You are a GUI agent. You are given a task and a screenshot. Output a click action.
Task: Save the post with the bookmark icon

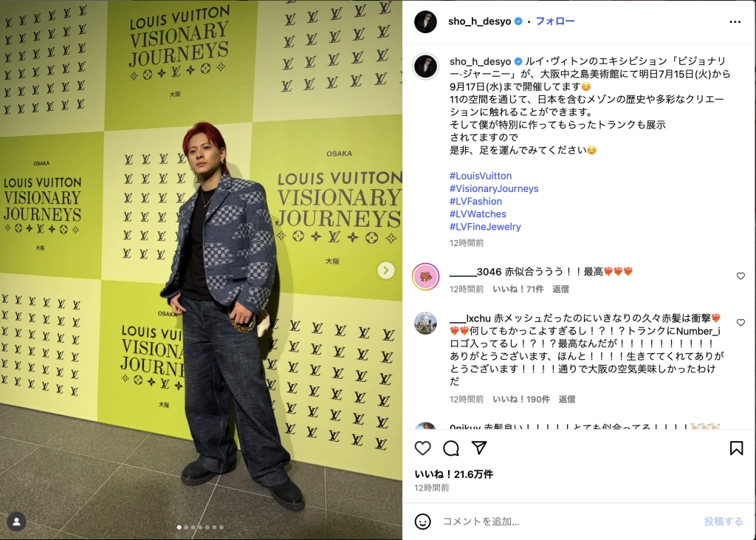click(x=736, y=448)
